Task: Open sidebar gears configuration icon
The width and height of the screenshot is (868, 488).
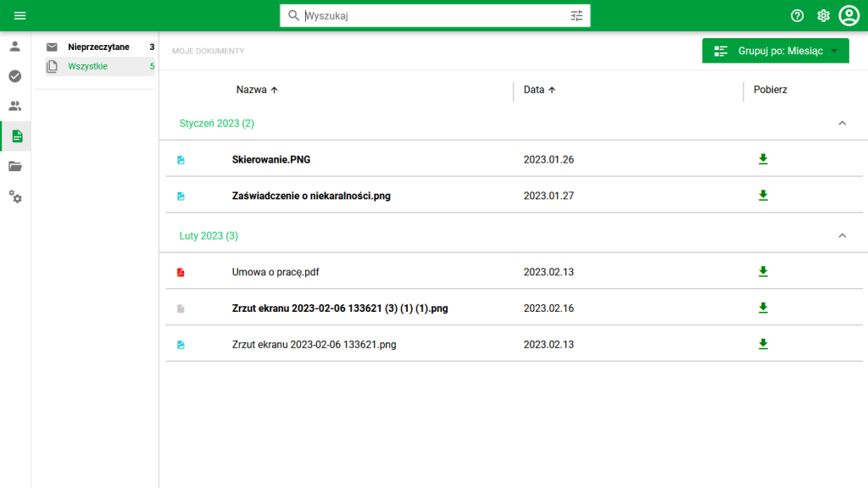Action: pyautogui.click(x=15, y=197)
